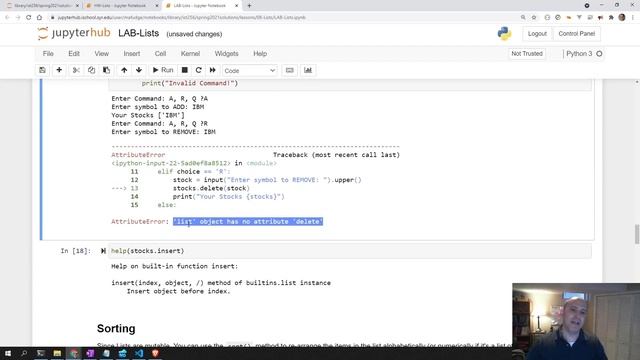The image size is (640, 360).
Task: Save notebook with the floppy disk icon
Action: tap(42, 70)
